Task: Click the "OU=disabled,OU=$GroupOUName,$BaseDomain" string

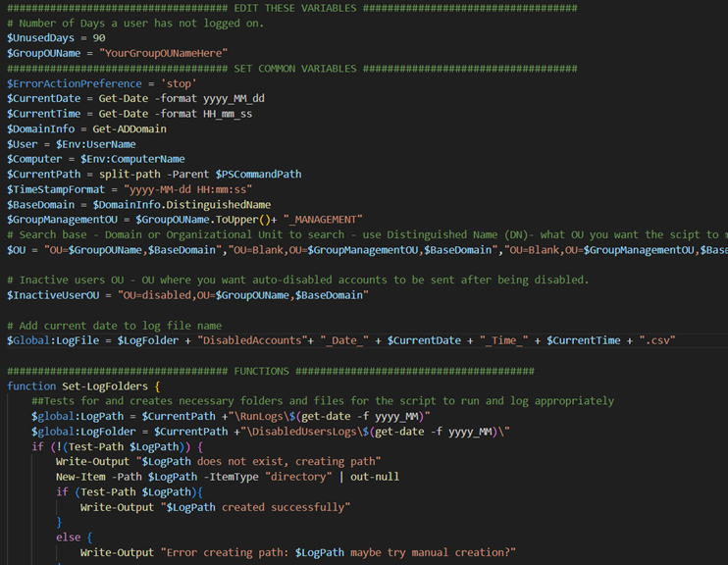Action: coord(243,295)
